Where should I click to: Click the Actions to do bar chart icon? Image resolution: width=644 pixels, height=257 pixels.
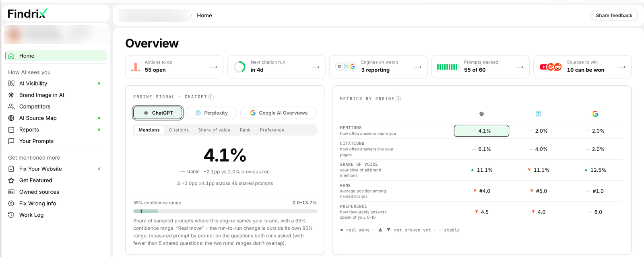[136, 67]
